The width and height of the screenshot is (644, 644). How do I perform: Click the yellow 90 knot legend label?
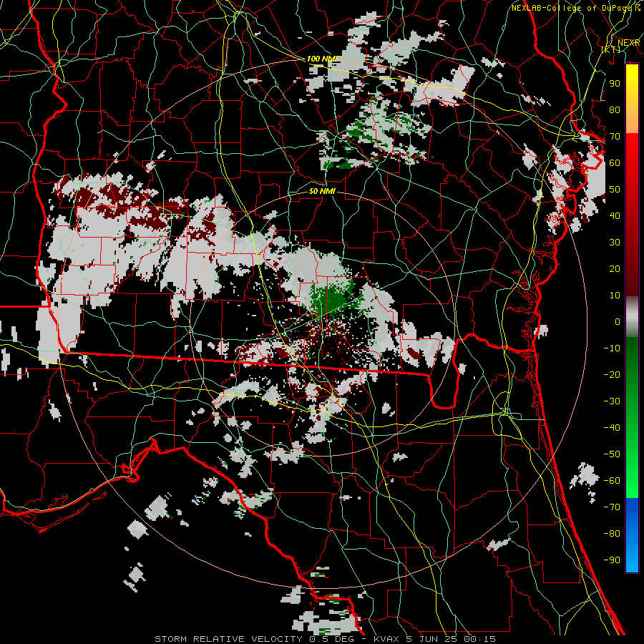[615, 84]
